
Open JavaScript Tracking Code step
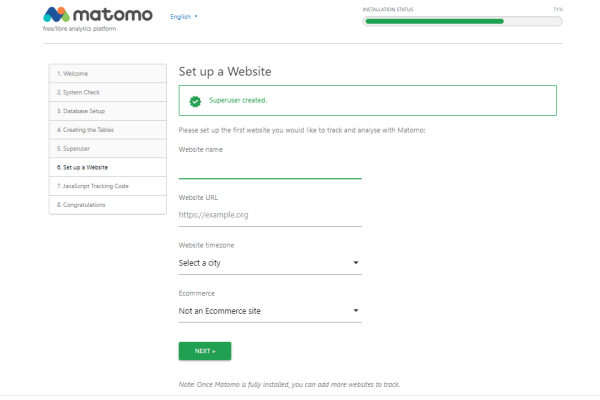coord(107,186)
